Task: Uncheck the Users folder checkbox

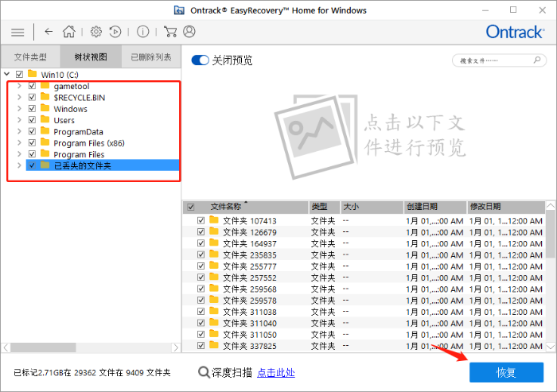Action: tap(32, 119)
